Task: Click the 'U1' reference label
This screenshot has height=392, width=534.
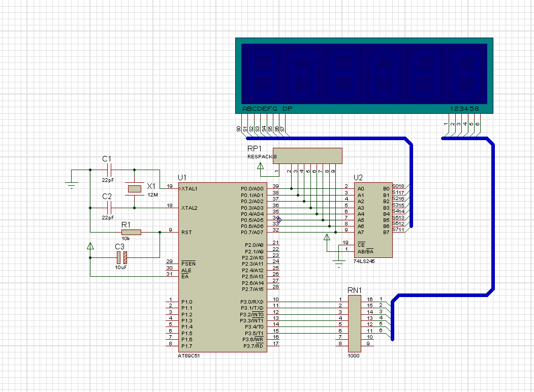Action: click(182, 178)
